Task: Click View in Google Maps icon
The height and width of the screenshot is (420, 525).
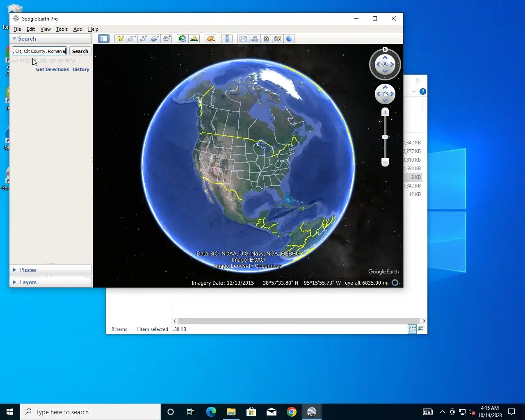Action: click(278, 39)
